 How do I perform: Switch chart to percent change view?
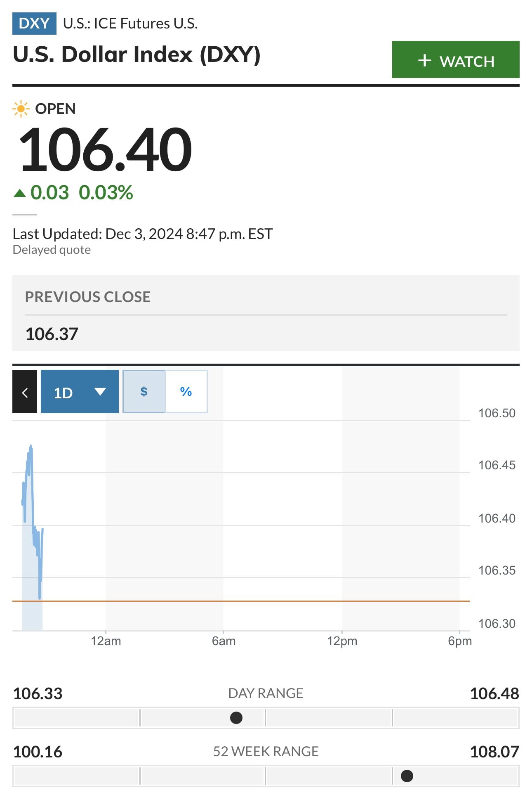pos(186,391)
